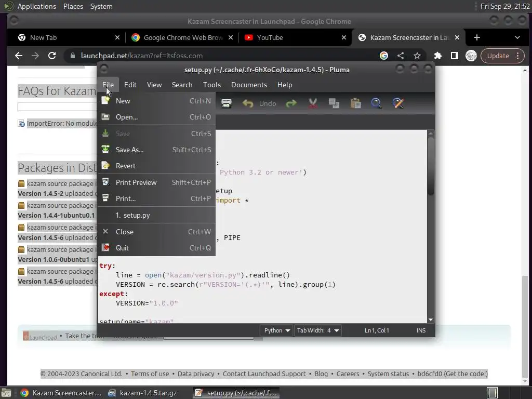Close the New Tab tab
Viewport: 532px width, 399px height.
click(117, 37)
